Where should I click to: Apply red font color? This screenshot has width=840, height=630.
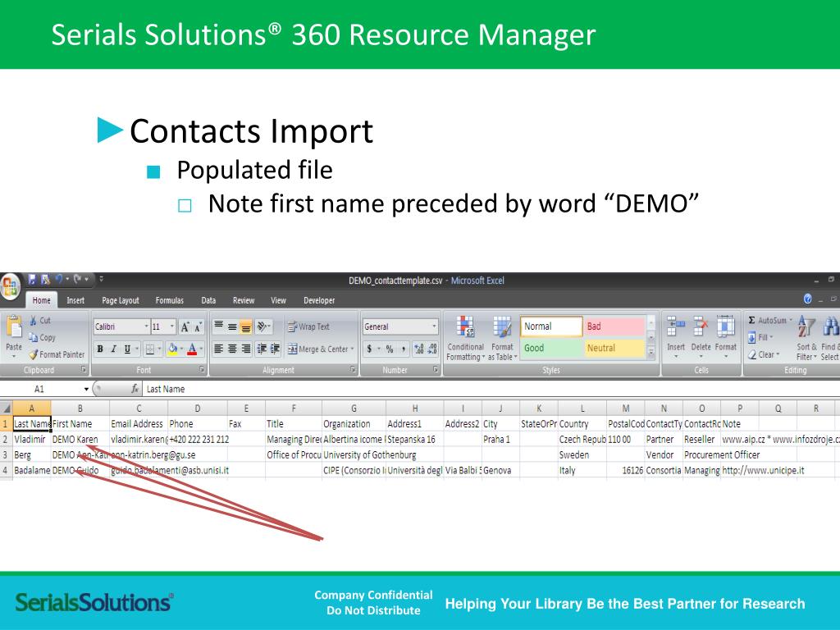pyautogui.click(x=192, y=349)
